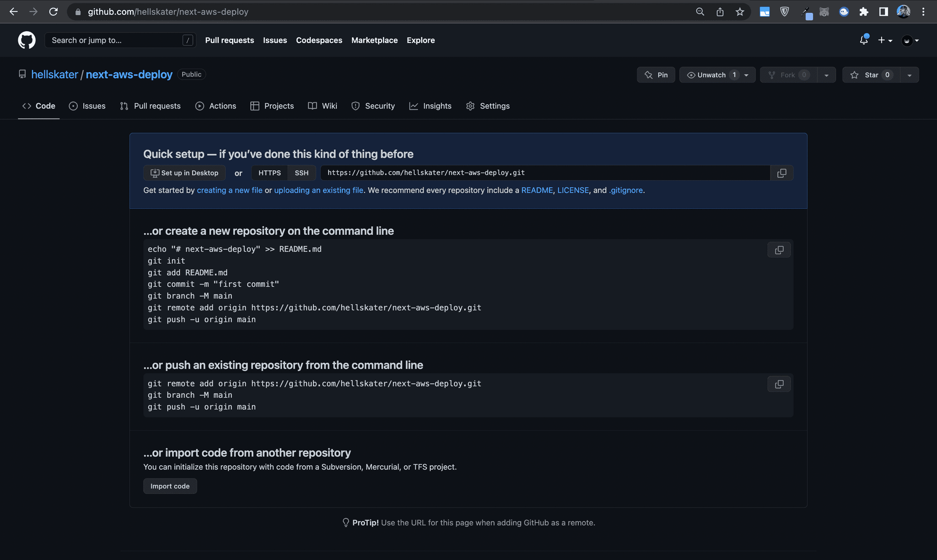Expand the Unwatch dropdown chevron
937x560 pixels.
[748, 75]
